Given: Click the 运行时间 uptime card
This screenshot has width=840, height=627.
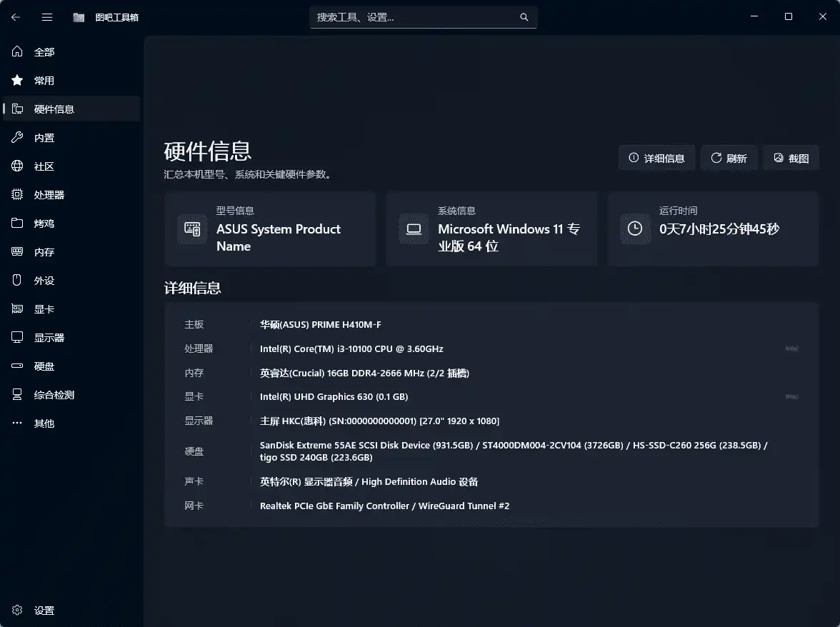Looking at the screenshot, I should (713, 229).
